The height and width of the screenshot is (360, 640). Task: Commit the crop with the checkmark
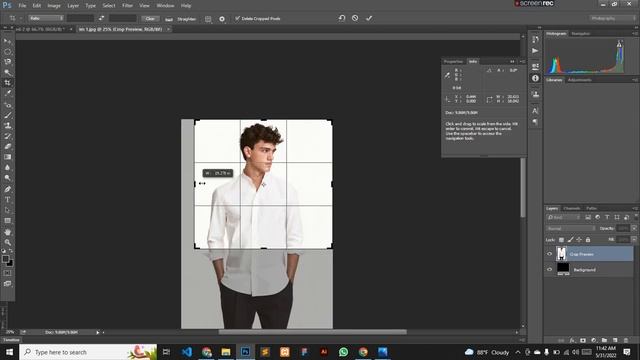pyautogui.click(x=369, y=18)
